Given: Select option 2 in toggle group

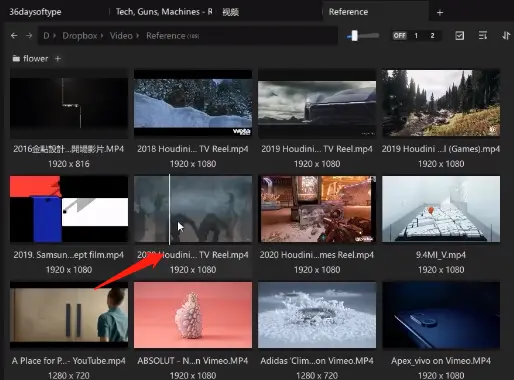Looking at the screenshot, I should pyautogui.click(x=432, y=35).
